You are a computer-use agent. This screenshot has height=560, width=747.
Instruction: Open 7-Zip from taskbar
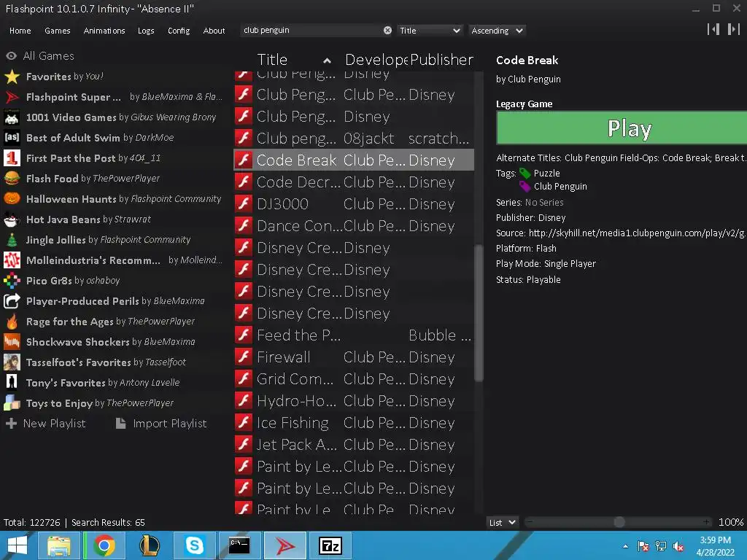click(x=330, y=545)
